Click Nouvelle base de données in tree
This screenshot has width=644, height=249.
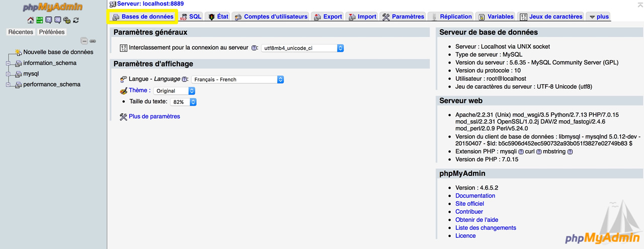(58, 52)
